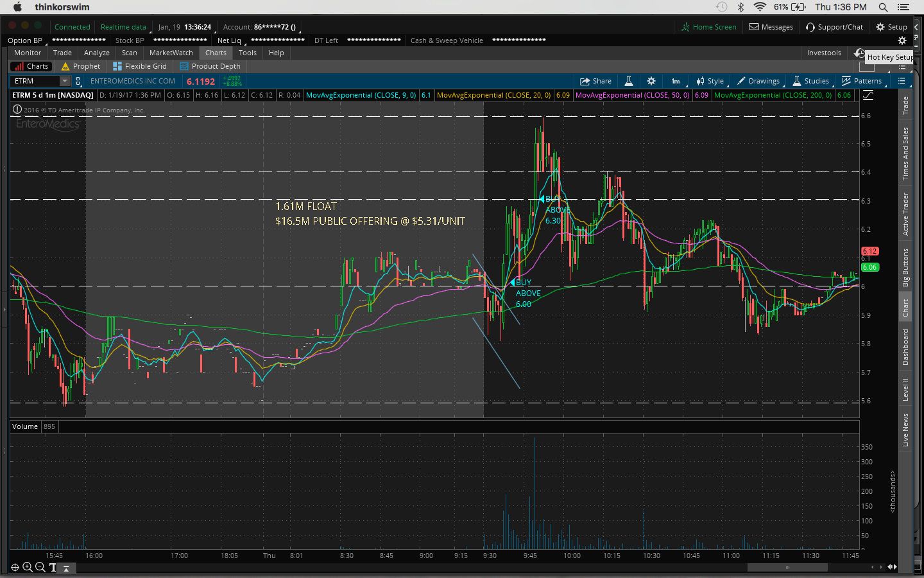924x578 pixels.
Task: Switch to the Analyze main tab
Action: click(97, 53)
